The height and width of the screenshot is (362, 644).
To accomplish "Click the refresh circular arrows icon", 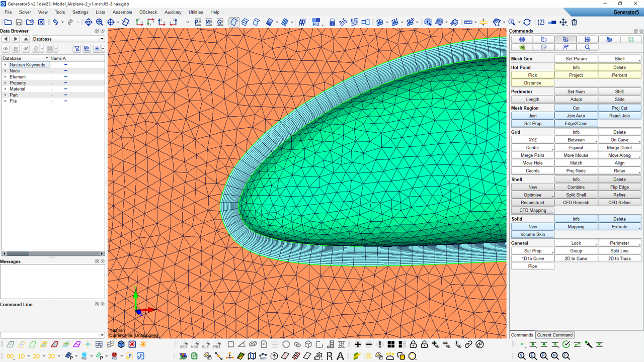I will click(527, 22).
